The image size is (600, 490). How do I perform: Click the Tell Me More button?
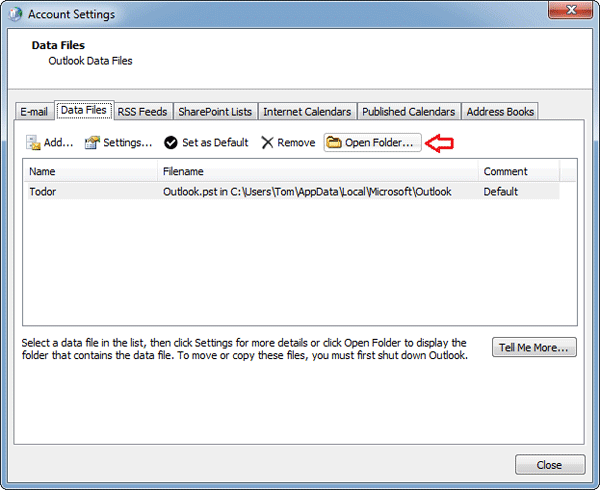[x=534, y=347]
